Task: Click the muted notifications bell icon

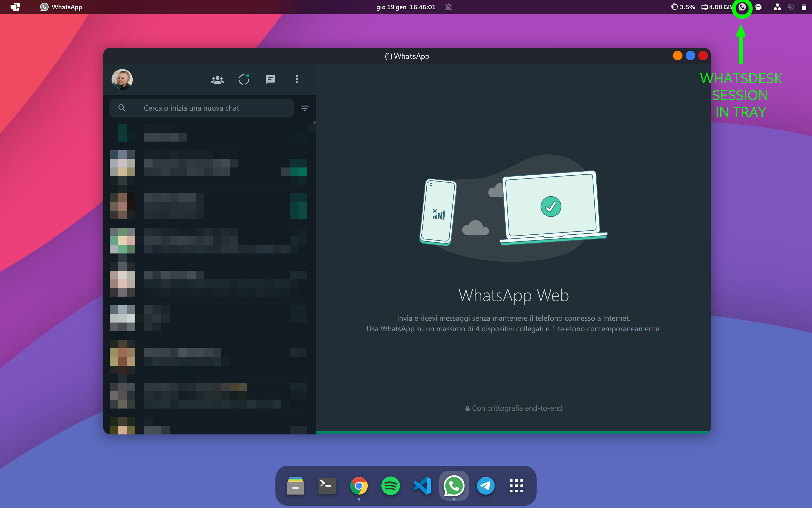Action: 449,7
